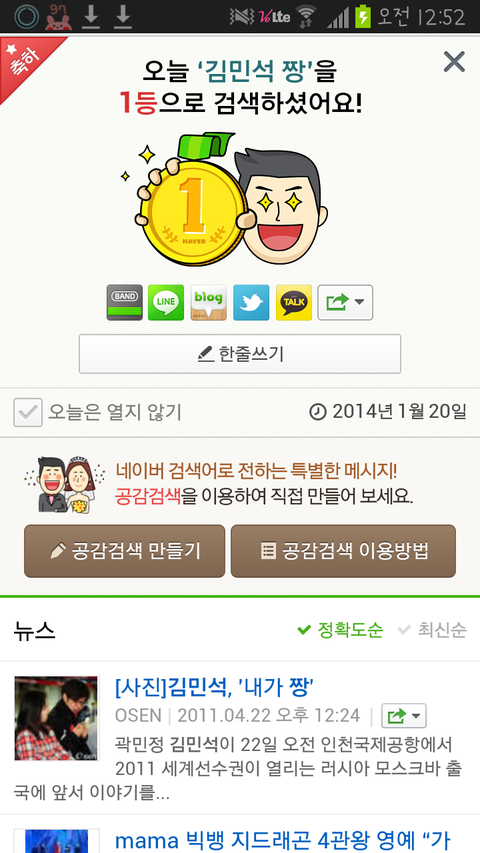Share via the Twitter bird icon
The width and height of the screenshot is (480, 853).
[251, 302]
